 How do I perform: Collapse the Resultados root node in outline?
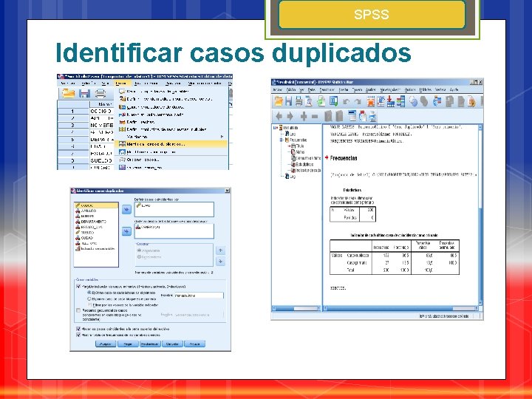click(275, 128)
